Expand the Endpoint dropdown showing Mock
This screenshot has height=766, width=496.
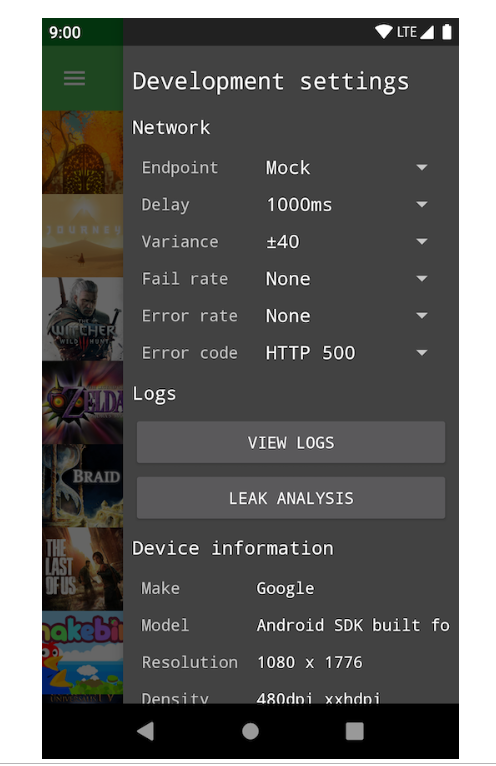point(346,168)
